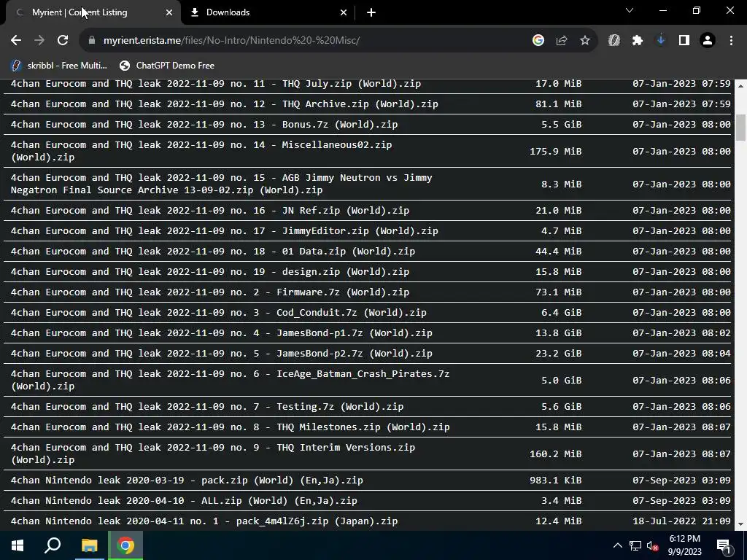
Task: Click the forward navigation arrow
Action: [x=39, y=41]
